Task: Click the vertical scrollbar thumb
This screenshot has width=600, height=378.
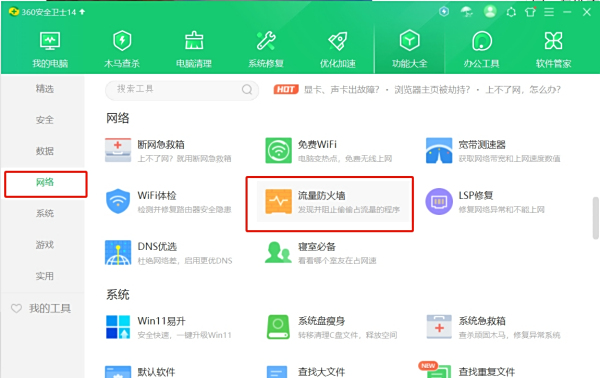Action: click(595, 218)
